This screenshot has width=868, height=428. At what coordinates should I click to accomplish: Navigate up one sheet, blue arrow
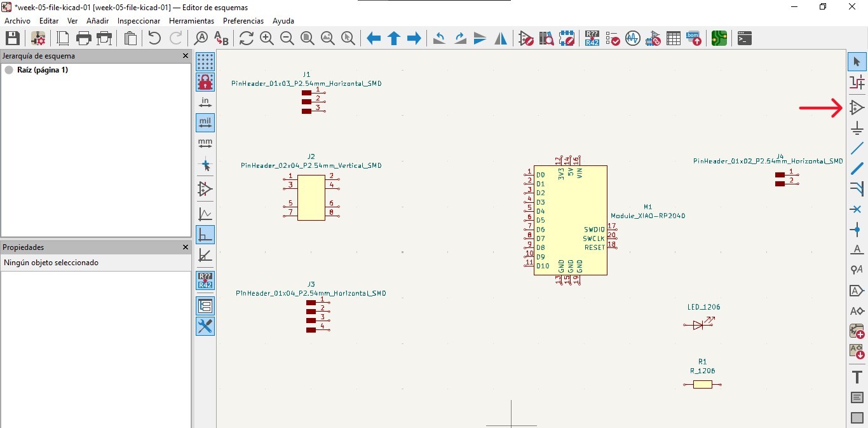[394, 38]
